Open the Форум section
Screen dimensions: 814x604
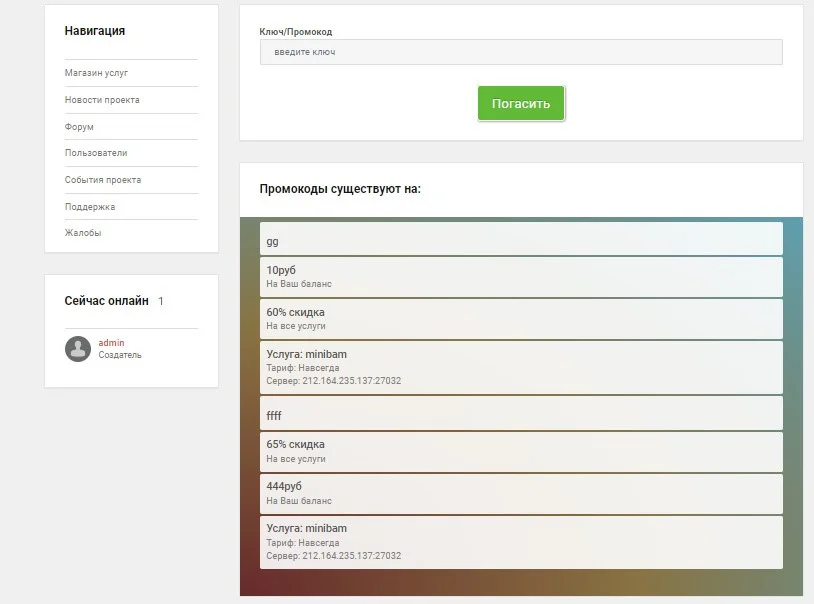[79, 127]
